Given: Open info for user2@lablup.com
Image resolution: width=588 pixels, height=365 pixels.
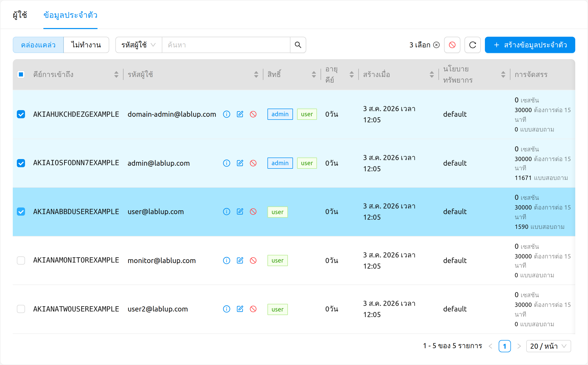Looking at the screenshot, I should tap(227, 309).
